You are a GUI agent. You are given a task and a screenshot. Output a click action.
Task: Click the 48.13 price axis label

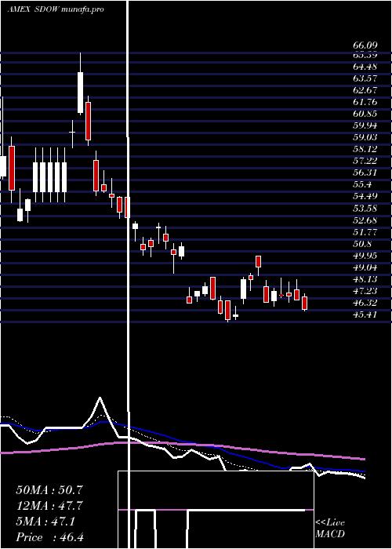365,278
